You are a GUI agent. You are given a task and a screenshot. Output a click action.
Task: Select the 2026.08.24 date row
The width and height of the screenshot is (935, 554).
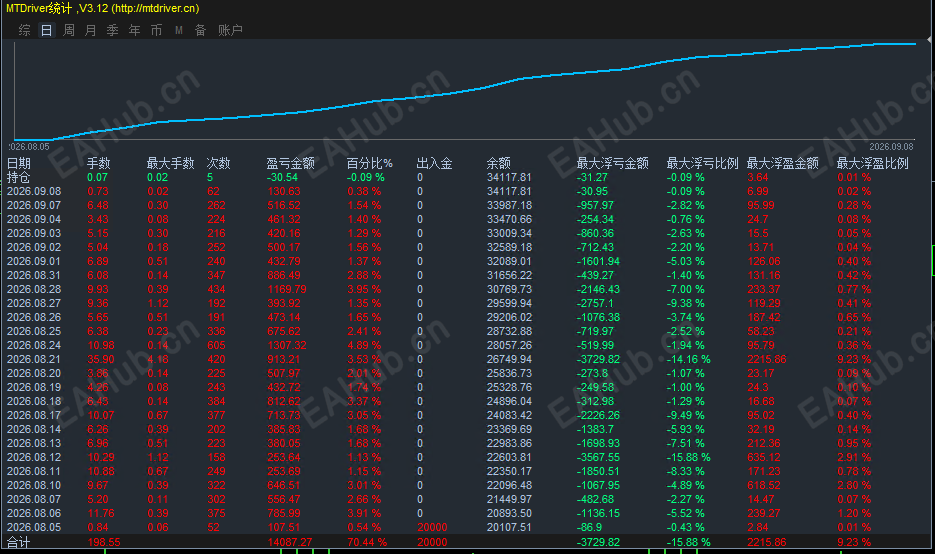point(465,345)
